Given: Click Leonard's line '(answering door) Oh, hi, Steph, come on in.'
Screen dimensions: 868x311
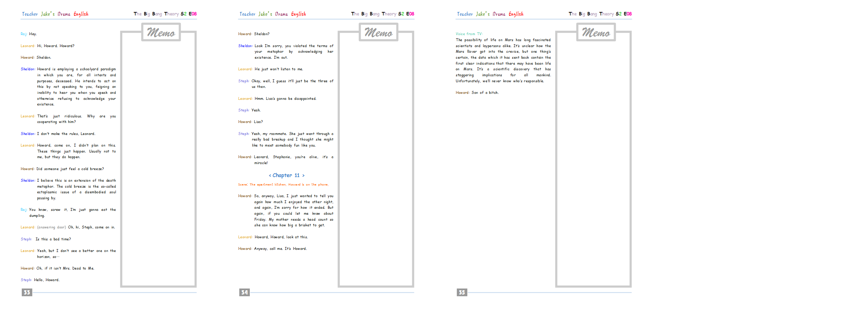Looking at the screenshot, I should pyautogui.click(x=68, y=227).
